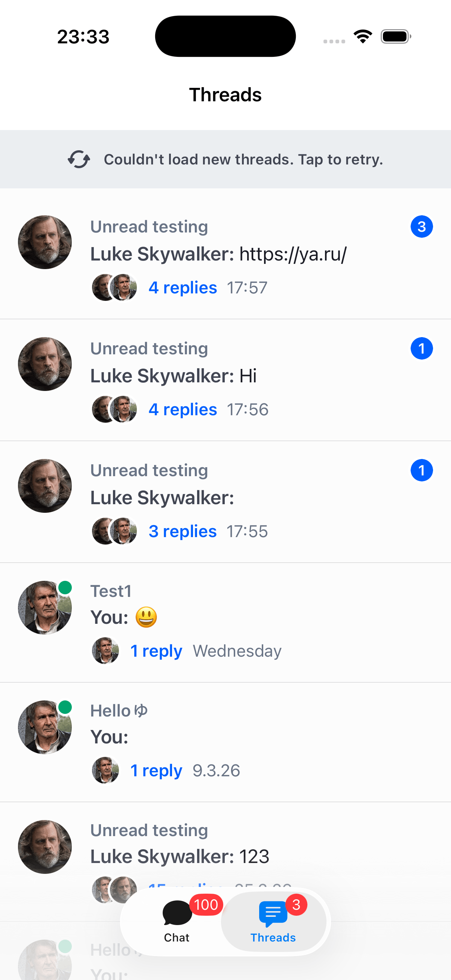Tap the reply participants avatars on "Hi" thread
Viewport: 451px width, 980px height.
click(114, 409)
